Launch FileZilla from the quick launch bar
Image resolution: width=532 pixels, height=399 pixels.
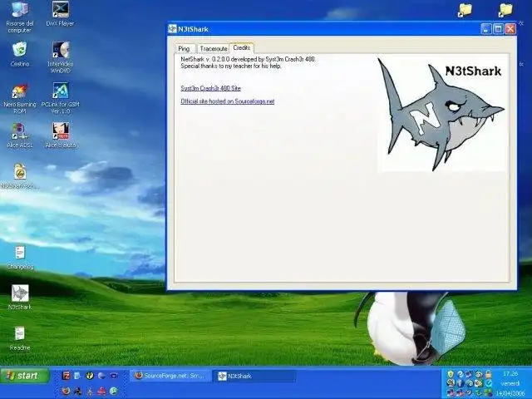pos(66,376)
